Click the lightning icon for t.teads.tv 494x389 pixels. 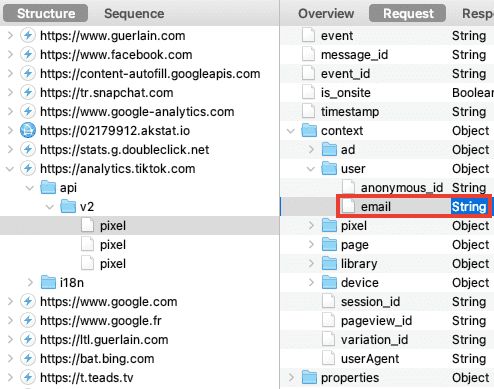point(28,377)
